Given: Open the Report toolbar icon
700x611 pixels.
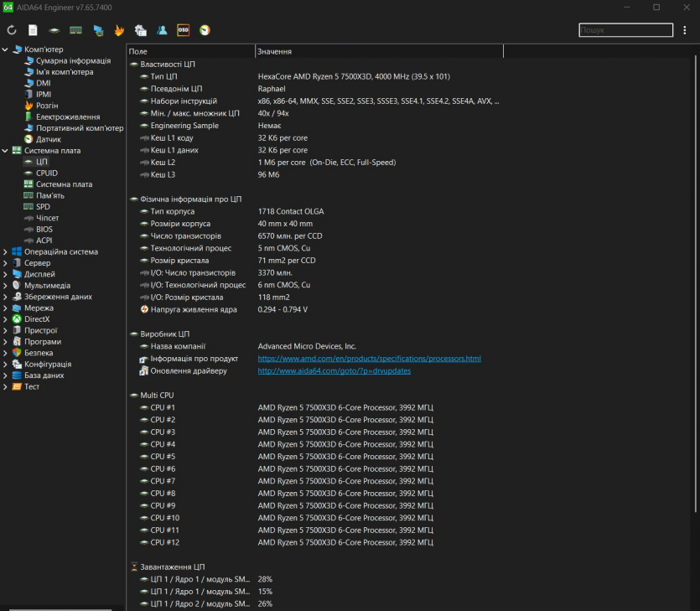Looking at the screenshot, I should [x=33, y=30].
